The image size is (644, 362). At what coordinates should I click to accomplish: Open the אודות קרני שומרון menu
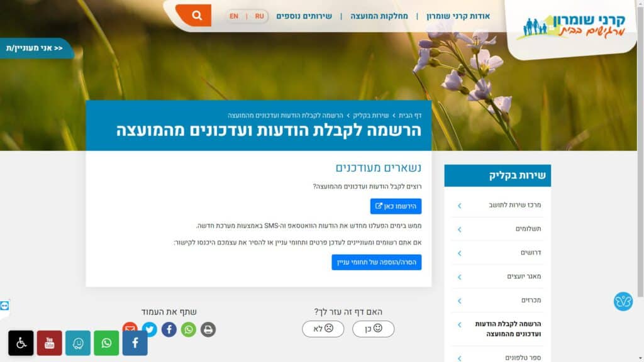pos(458,16)
